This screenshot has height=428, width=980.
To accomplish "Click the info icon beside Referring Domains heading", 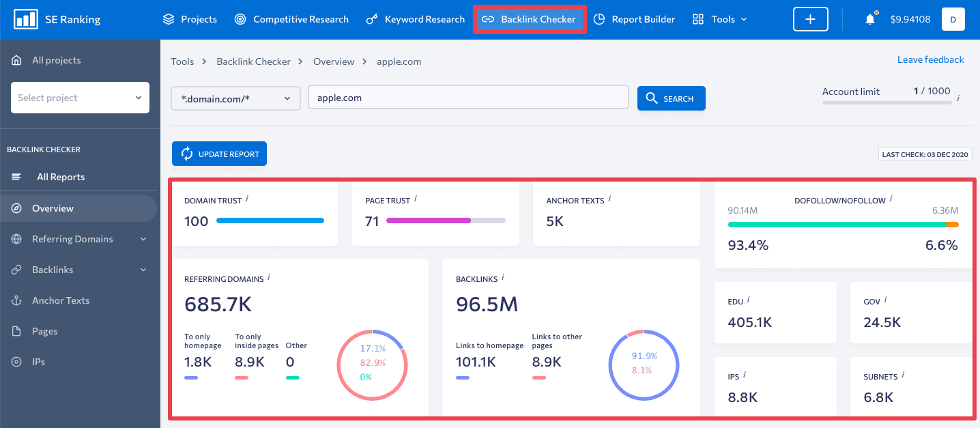I will (x=269, y=278).
